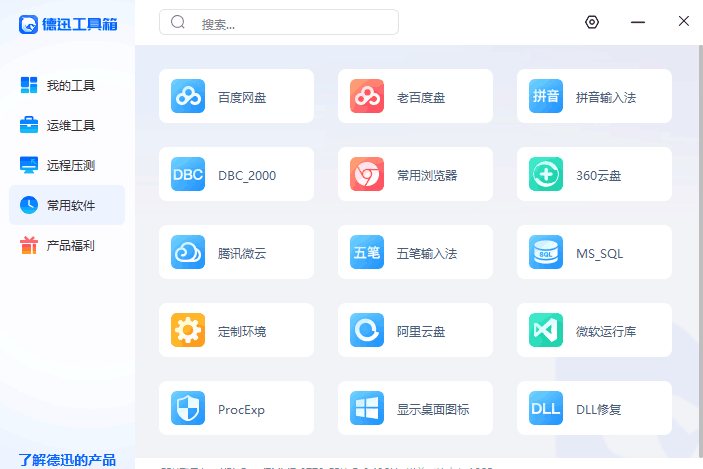Open the DBC_2000 database icon

188,175
